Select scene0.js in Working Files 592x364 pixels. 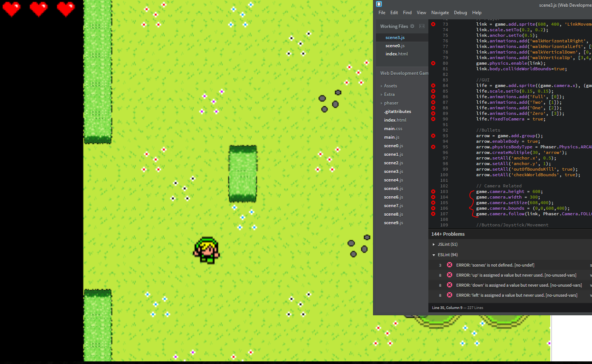395,46
